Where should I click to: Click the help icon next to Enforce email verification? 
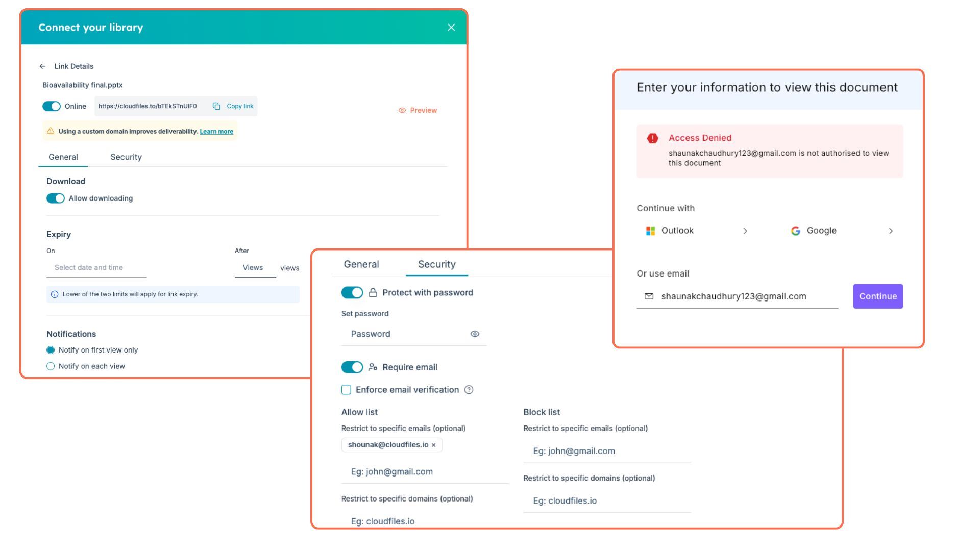(469, 390)
